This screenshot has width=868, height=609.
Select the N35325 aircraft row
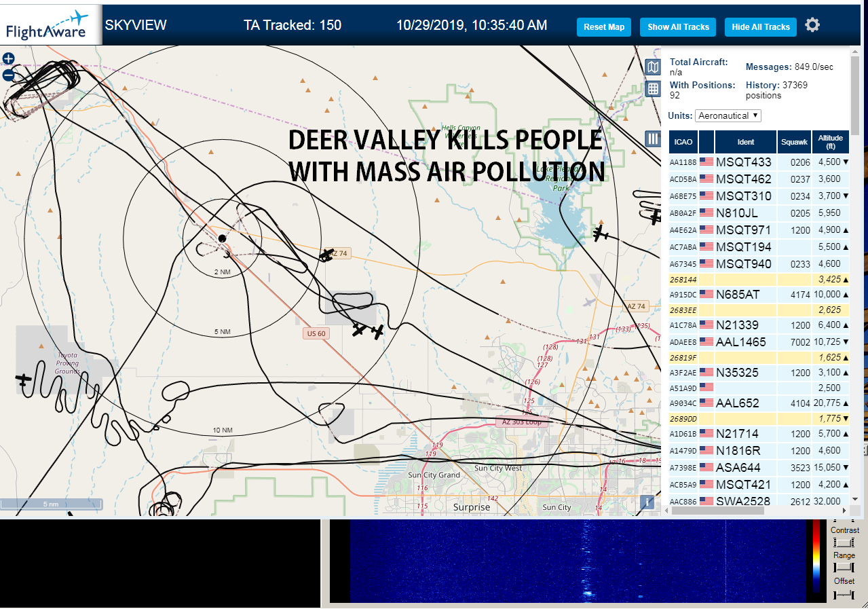[759, 373]
